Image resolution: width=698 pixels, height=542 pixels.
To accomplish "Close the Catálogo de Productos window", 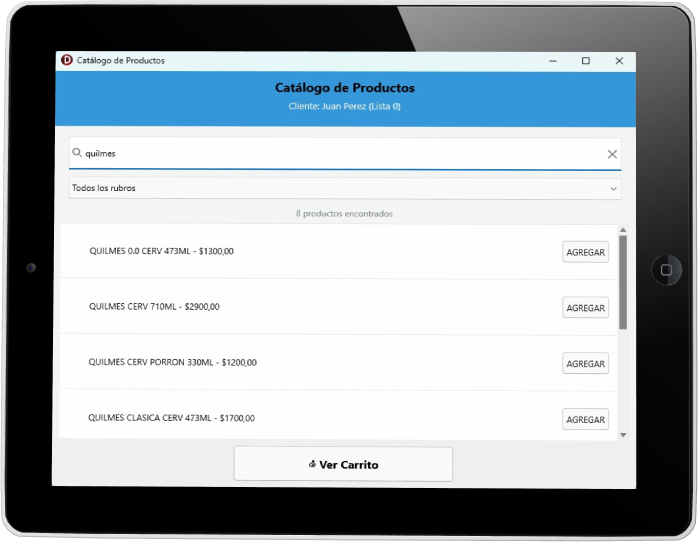I will (619, 61).
